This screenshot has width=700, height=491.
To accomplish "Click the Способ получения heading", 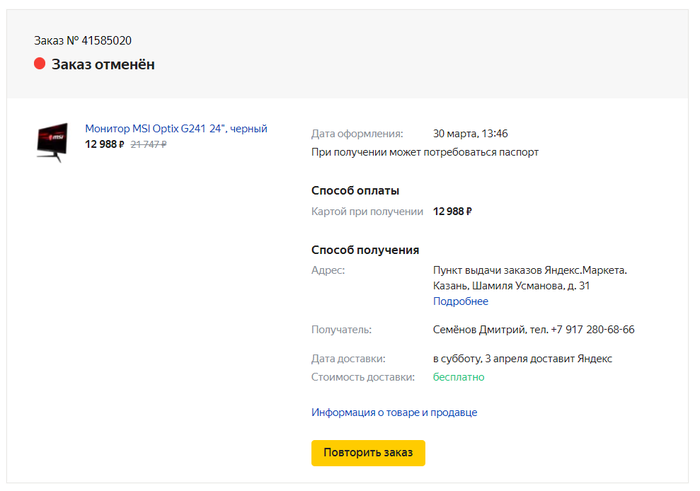I will point(365,250).
